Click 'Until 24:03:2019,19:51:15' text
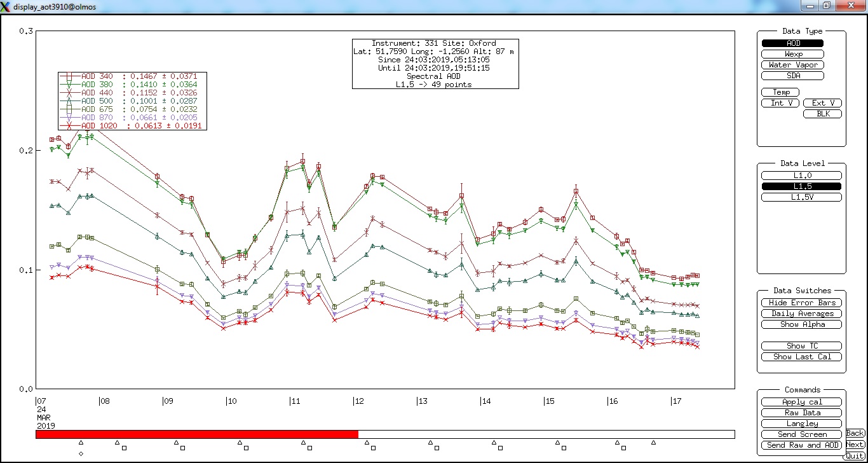The image size is (868, 463). (434, 68)
